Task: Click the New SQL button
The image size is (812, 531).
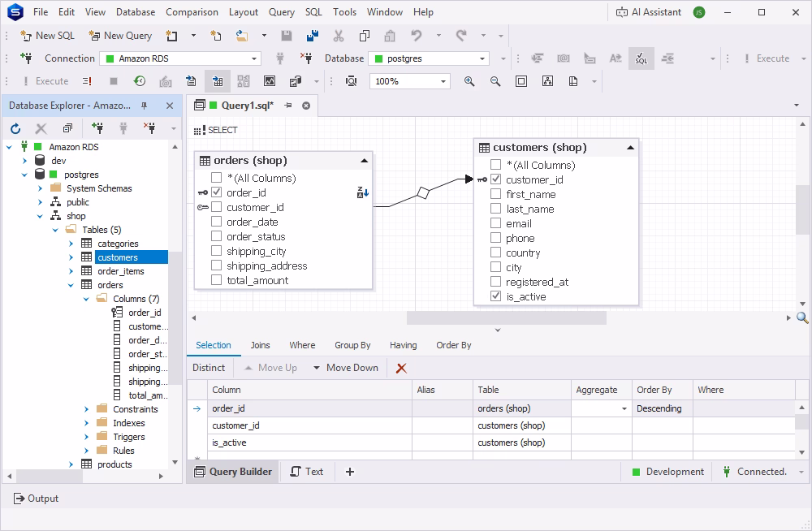Action: [48, 36]
